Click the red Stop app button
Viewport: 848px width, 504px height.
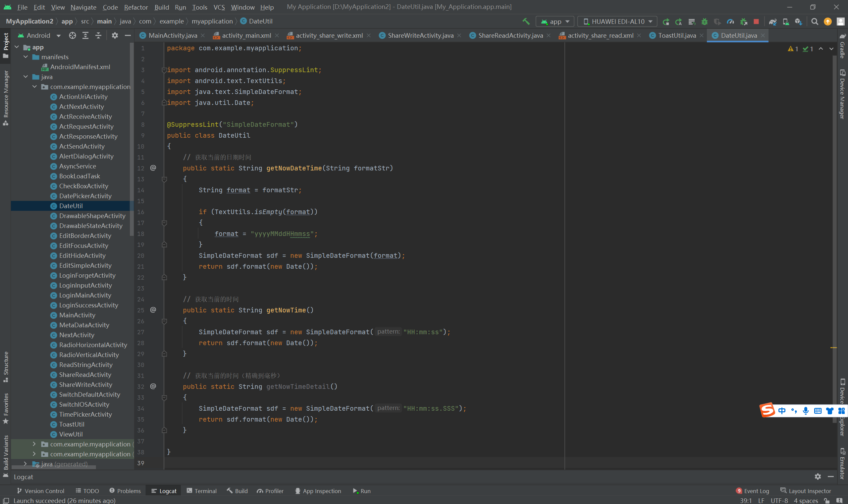coord(756,22)
